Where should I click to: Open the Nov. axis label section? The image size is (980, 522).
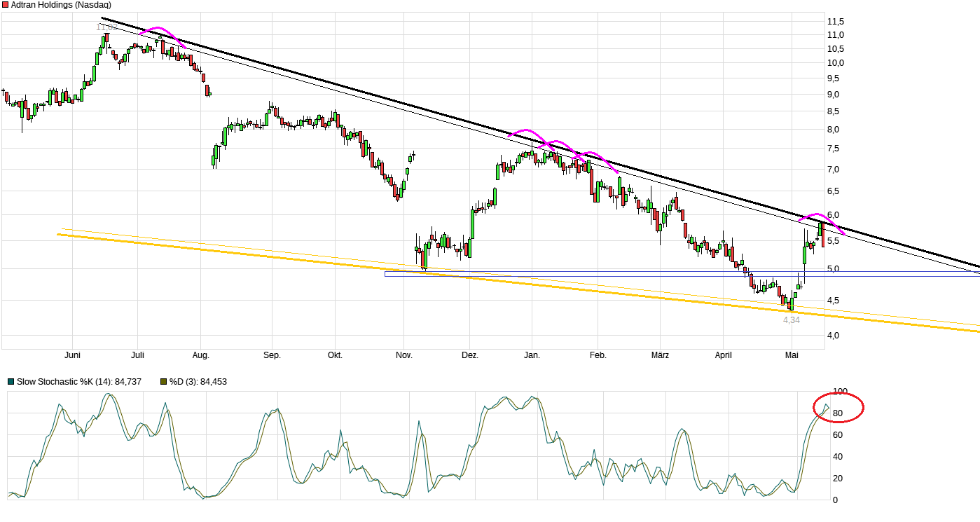pyautogui.click(x=403, y=355)
